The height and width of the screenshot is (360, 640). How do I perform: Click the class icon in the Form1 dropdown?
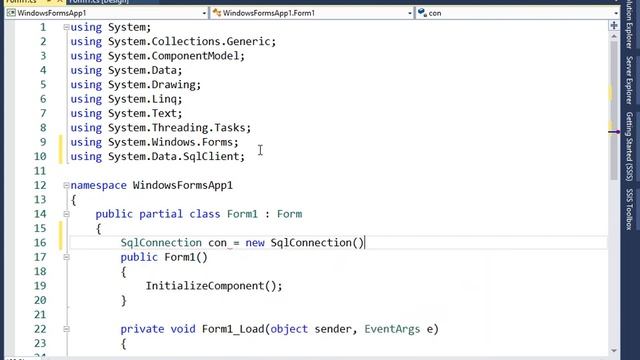point(217,13)
